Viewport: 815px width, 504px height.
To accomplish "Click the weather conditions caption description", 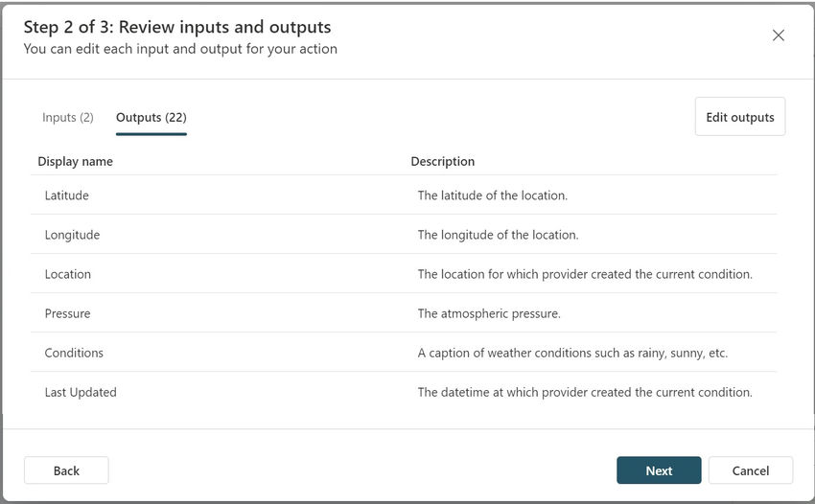I will click(x=572, y=353).
